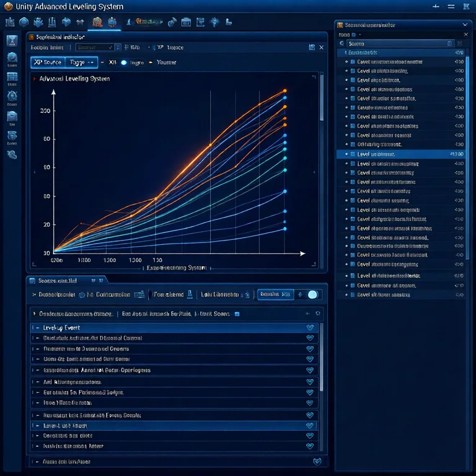476x476 pixels.
Task: Select the snowflake star icon in top toolbar
Action: click(214, 22)
